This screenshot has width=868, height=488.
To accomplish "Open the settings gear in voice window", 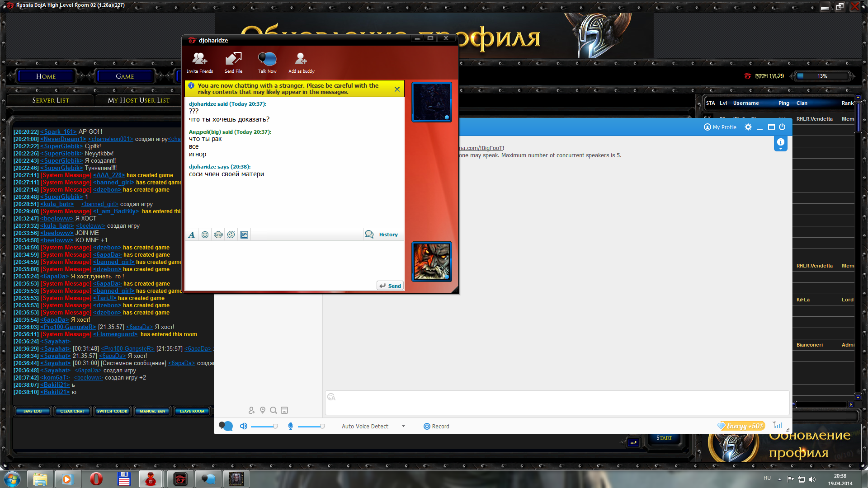I will click(748, 127).
